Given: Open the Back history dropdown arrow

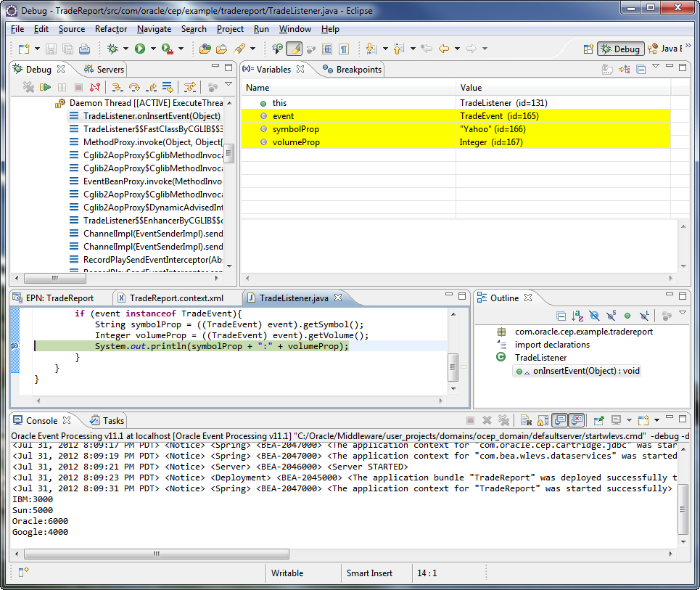Looking at the screenshot, I should 457,49.
